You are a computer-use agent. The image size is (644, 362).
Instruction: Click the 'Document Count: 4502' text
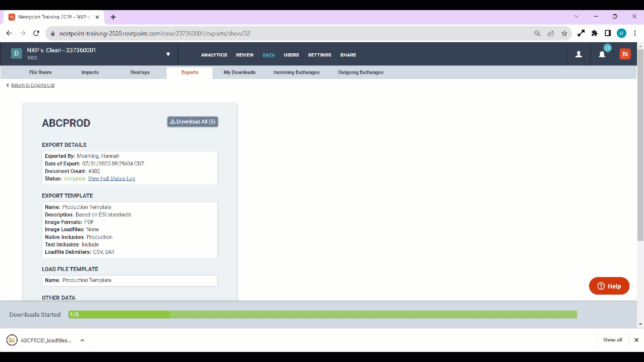(72, 171)
